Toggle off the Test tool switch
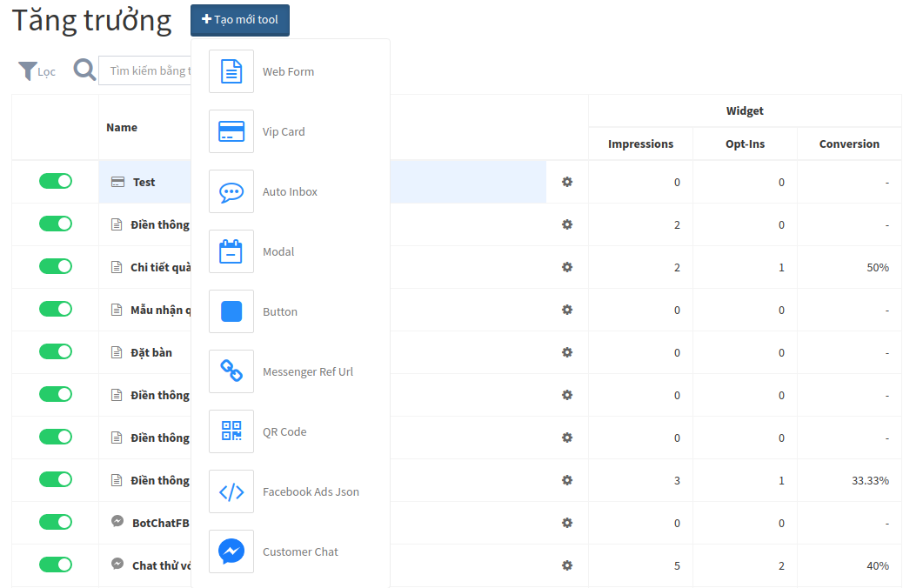Viewport: 903px width, 588px height. pyautogui.click(x=56, y=181)
